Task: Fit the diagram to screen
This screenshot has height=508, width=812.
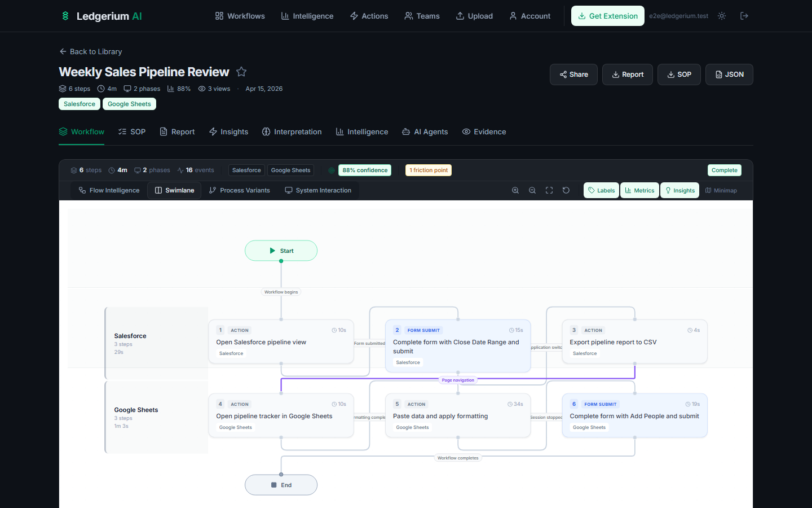Action: click(549, 191)
